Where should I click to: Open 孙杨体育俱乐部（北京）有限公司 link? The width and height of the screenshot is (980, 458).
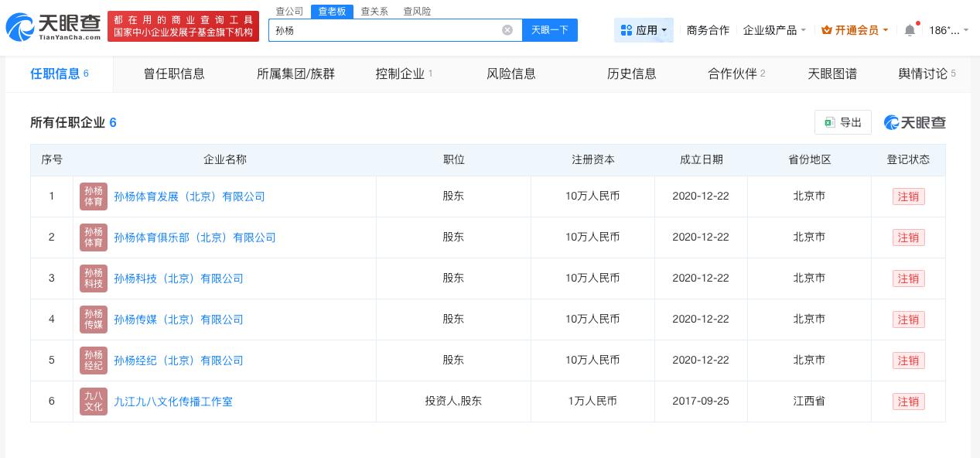point(195,238)
